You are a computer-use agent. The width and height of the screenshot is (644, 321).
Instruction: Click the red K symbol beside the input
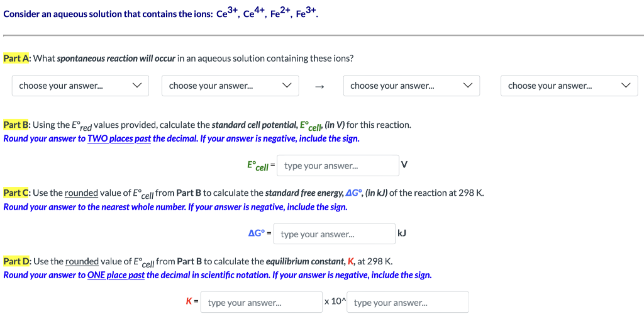coord(189,302)
